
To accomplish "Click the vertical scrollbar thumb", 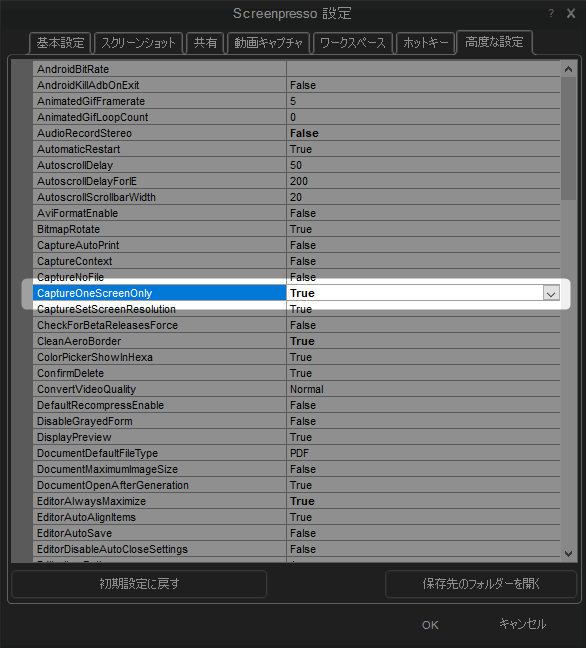I will (568, 138).
